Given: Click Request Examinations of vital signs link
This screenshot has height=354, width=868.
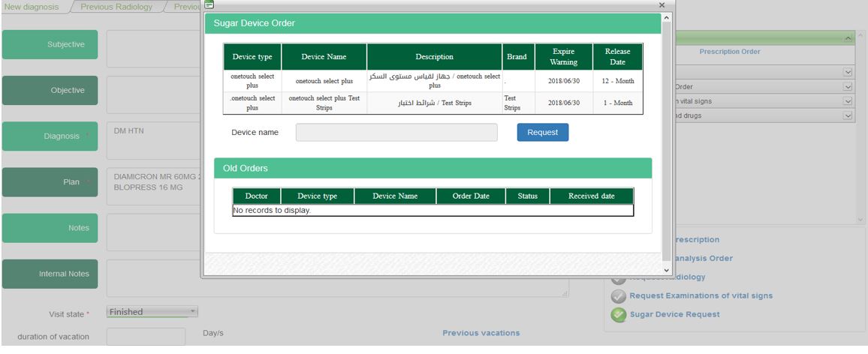Looking at the screenshot, I should tap(701, 295).
